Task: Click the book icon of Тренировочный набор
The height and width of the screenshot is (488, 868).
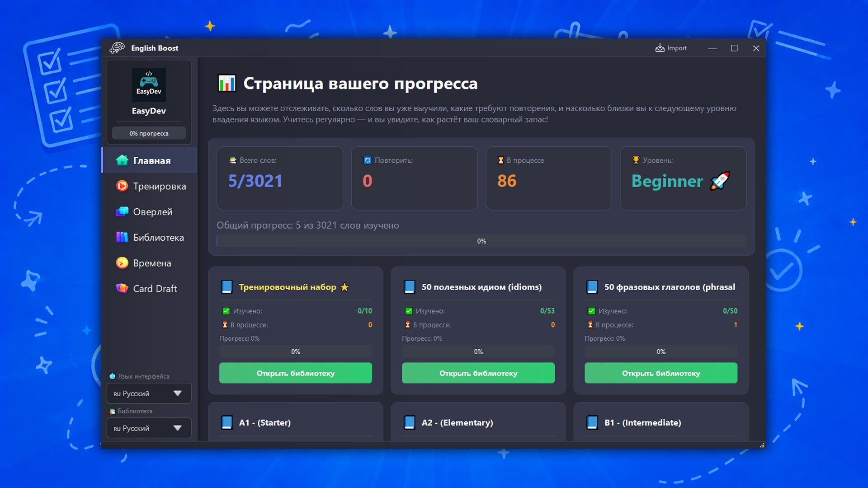Action: pos(227,287)
